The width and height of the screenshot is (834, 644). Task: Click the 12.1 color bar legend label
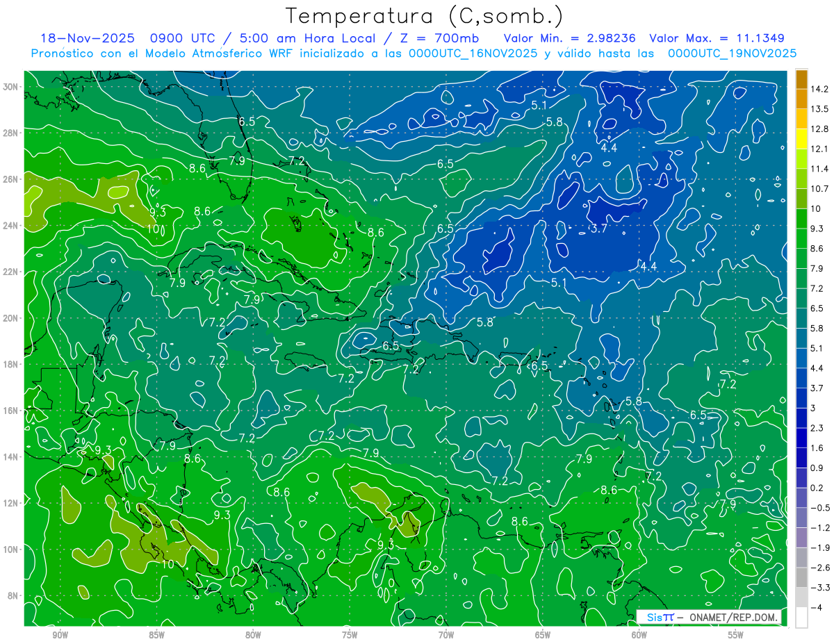820,149
